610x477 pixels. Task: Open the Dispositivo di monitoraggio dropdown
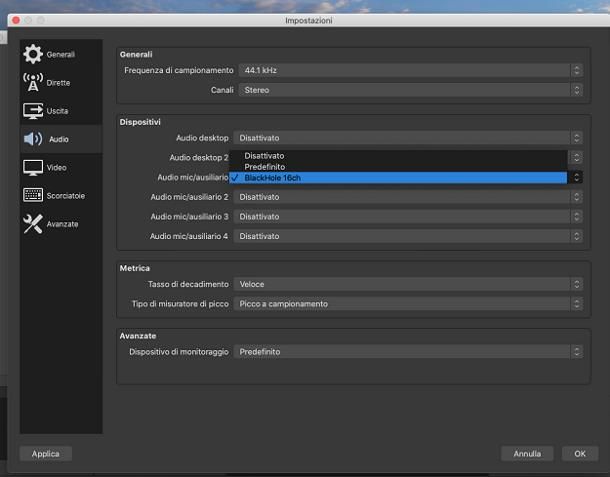[408, 352]
